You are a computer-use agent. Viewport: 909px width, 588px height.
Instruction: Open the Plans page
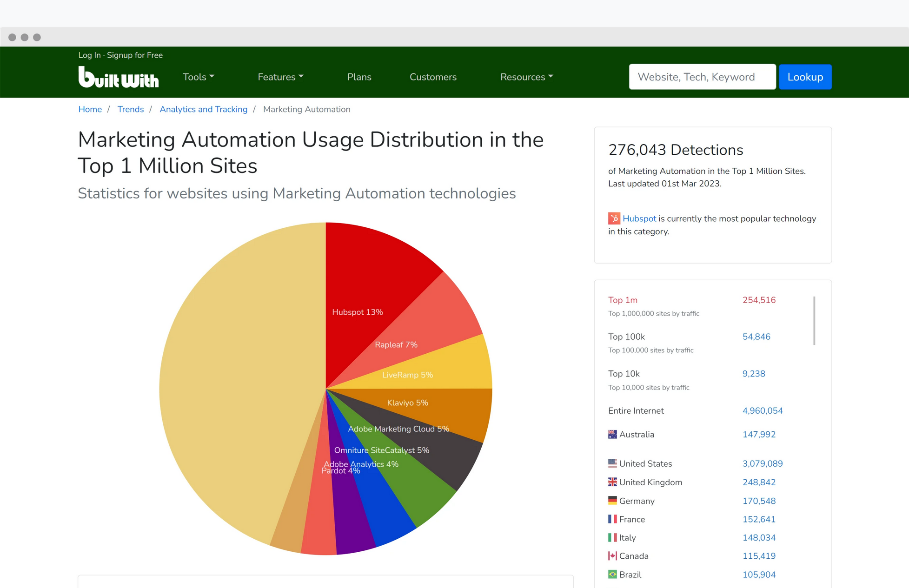coord(358,77)
